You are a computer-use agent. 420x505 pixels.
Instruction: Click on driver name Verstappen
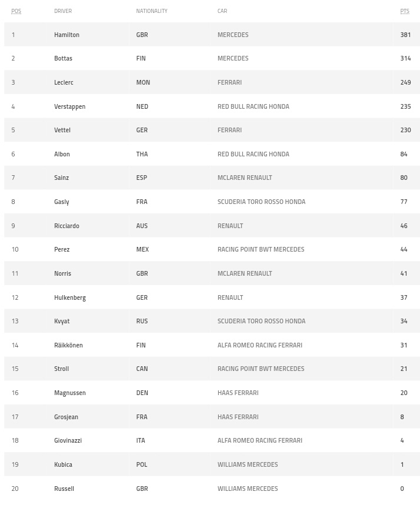69,106
